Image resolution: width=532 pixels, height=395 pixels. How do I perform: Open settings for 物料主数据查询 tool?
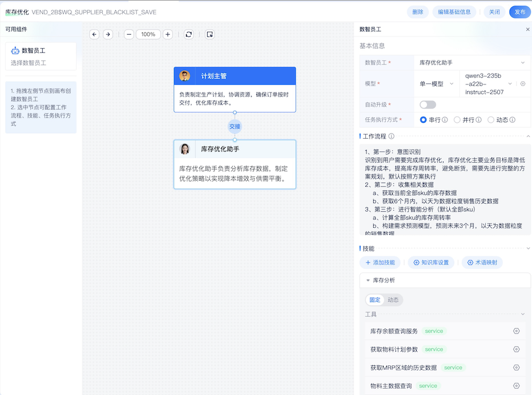tap(517, 385)
